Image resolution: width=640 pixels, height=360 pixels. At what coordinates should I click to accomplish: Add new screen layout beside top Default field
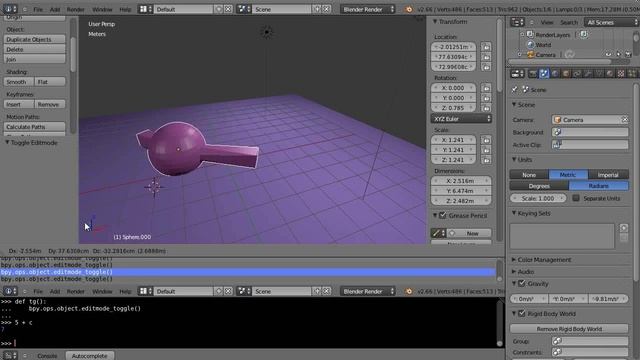click(x=219, y=9)
